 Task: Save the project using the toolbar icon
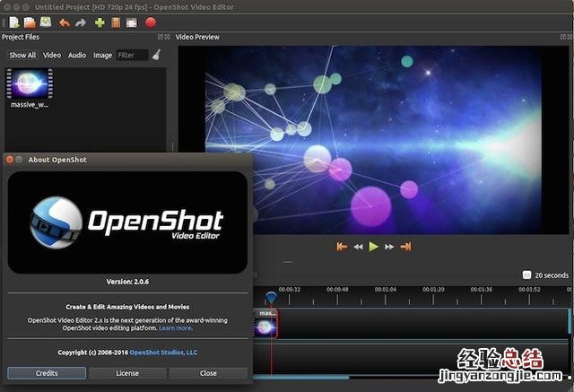click(x=46, y=22)
